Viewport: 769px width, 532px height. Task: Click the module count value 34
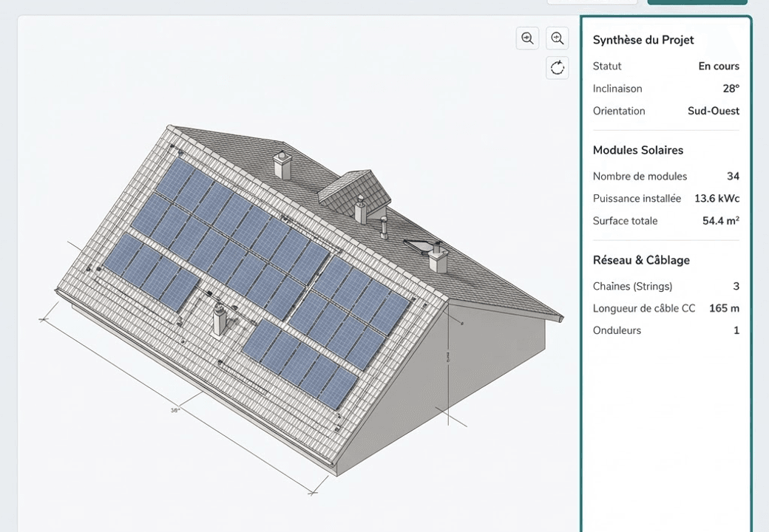click(733, 177)
